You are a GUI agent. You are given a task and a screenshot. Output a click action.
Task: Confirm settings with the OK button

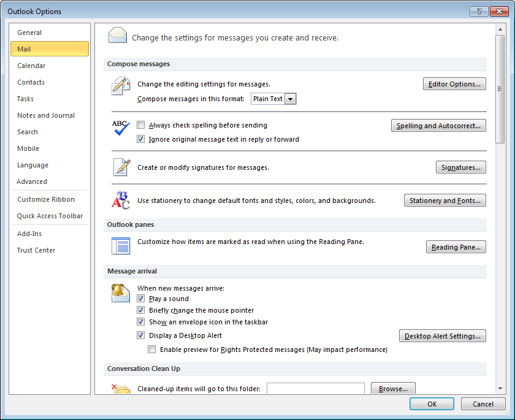tap(432, 404)
